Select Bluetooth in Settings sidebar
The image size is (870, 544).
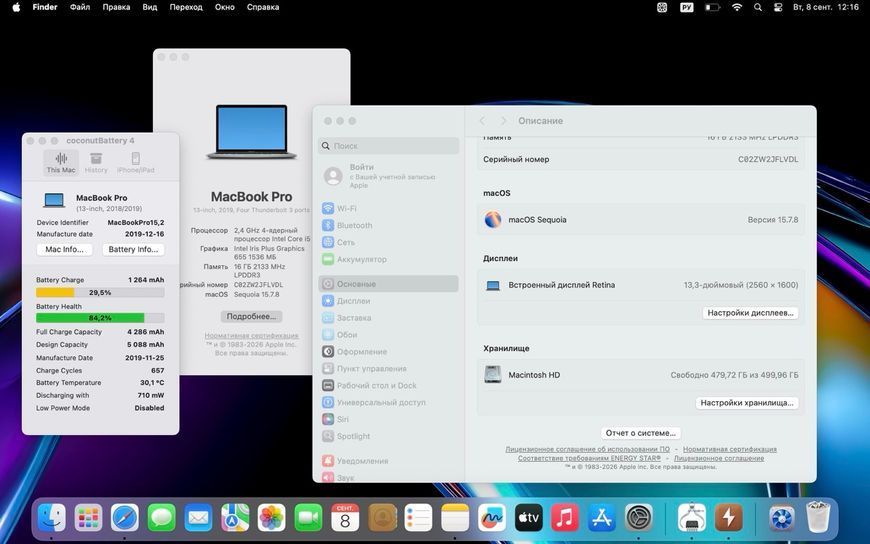click(x=388, y=225)
